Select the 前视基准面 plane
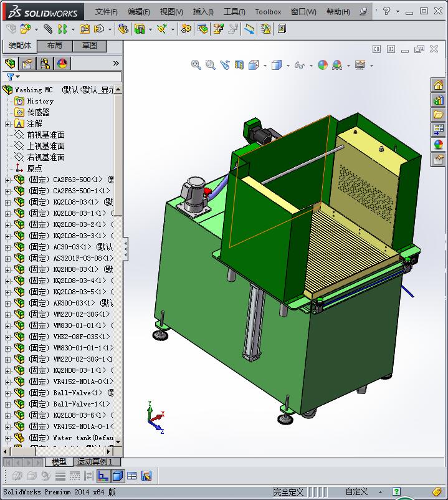448x500 pixels. 46,135
